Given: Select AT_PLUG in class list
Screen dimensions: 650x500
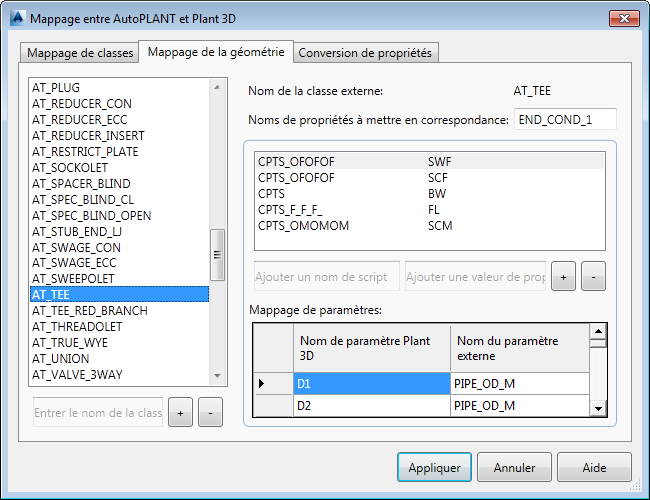Looking at the screenshot, I should (x=119, y=88).
